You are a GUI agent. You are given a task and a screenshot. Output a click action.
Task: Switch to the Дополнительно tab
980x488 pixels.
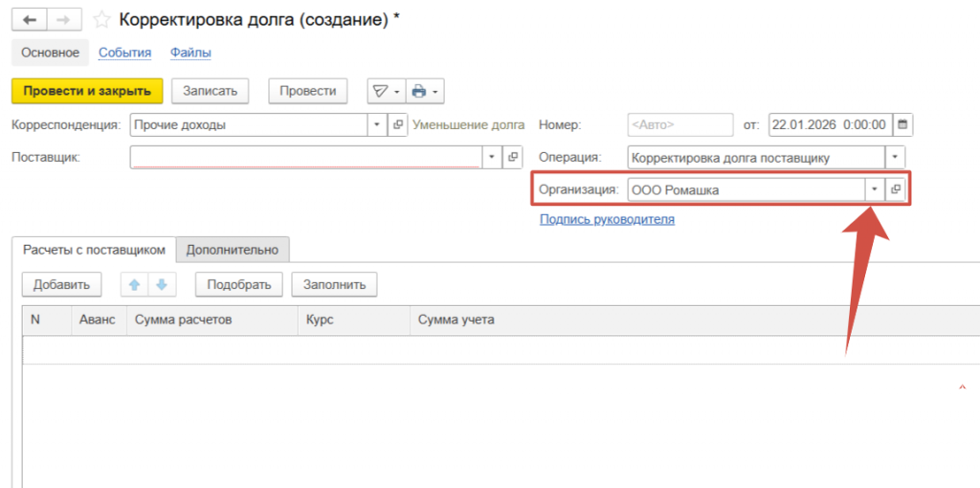(x=233, y=250)
